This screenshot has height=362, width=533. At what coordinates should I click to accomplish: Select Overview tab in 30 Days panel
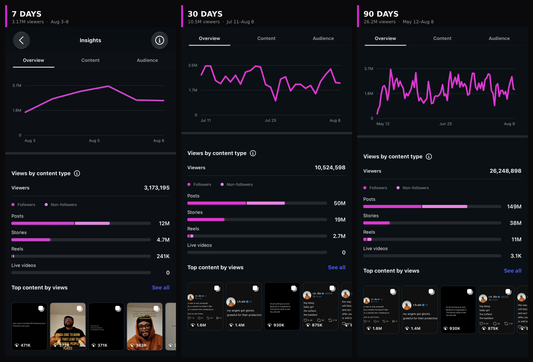tap(209, 38)
